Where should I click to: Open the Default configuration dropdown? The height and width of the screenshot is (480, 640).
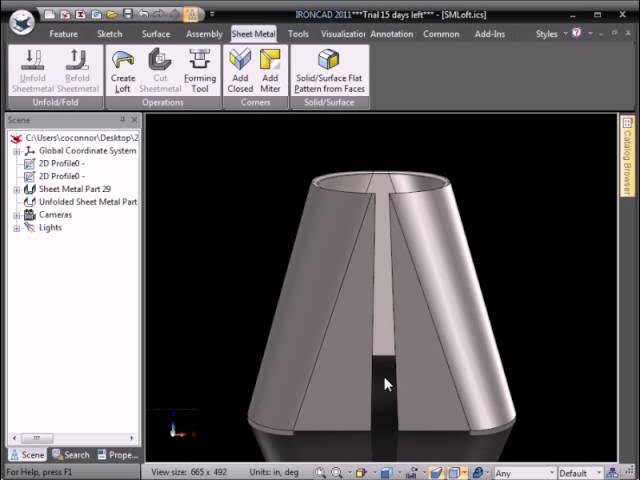point(580,473)
